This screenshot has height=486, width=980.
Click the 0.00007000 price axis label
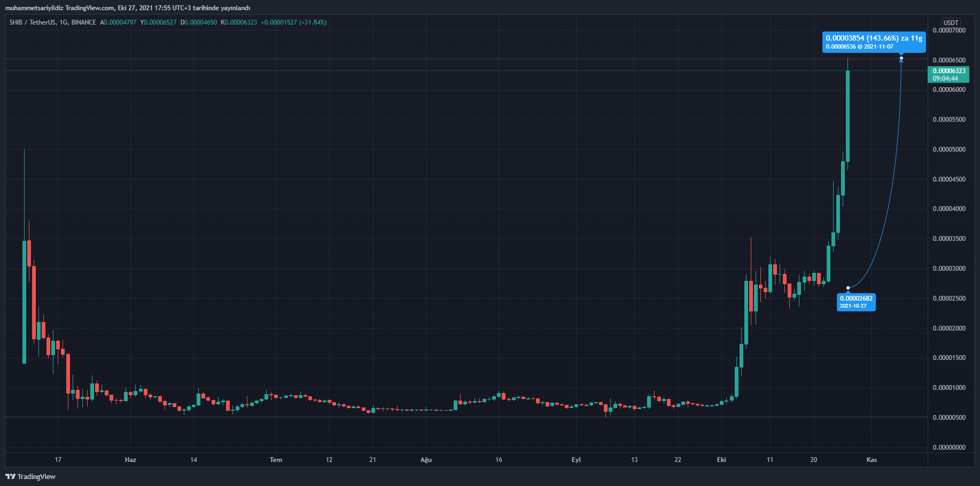coord(949,30)
